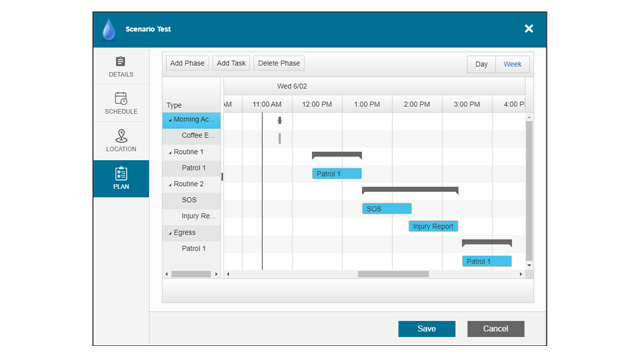Click the Delete Phase button
Viewport: 640px width, 360px height.
point(279,63)
